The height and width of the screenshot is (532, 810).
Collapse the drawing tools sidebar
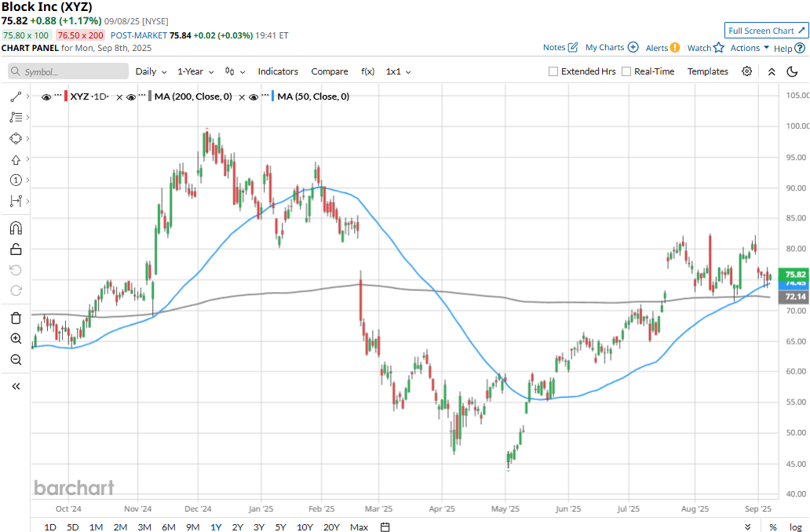point(16,386)
